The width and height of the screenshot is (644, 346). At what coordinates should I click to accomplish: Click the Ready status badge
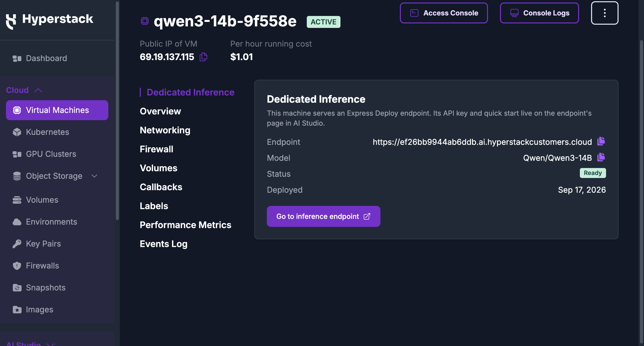coord(593,173)
